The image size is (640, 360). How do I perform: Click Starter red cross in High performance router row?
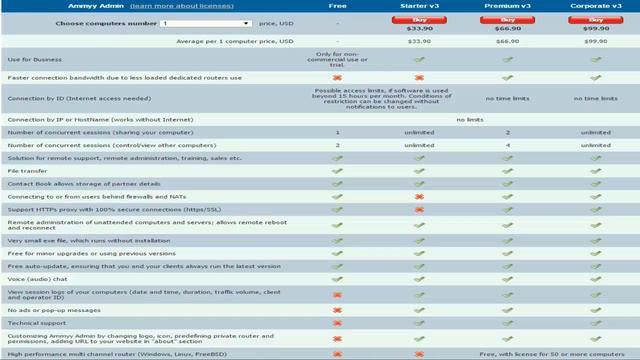419,354
